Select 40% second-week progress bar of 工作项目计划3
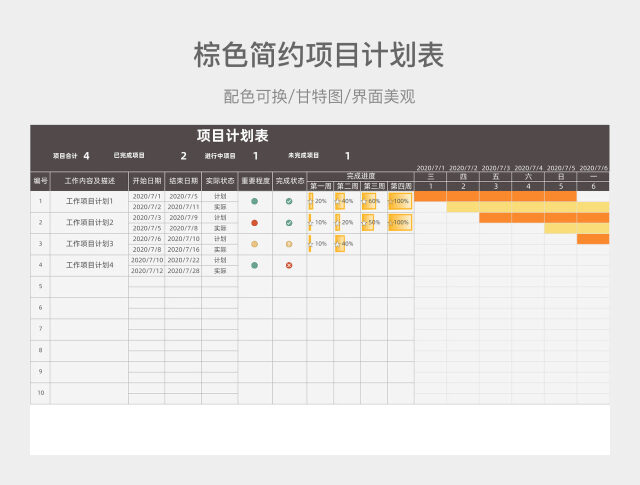Screen dimensions: 640x485 (340, 244)
